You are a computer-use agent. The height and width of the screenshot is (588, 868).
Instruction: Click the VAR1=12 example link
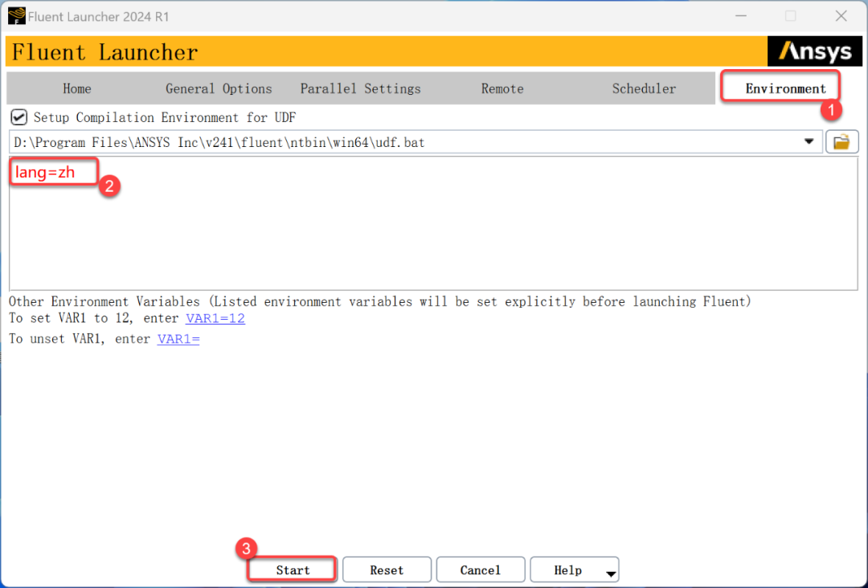click(215, 318)
